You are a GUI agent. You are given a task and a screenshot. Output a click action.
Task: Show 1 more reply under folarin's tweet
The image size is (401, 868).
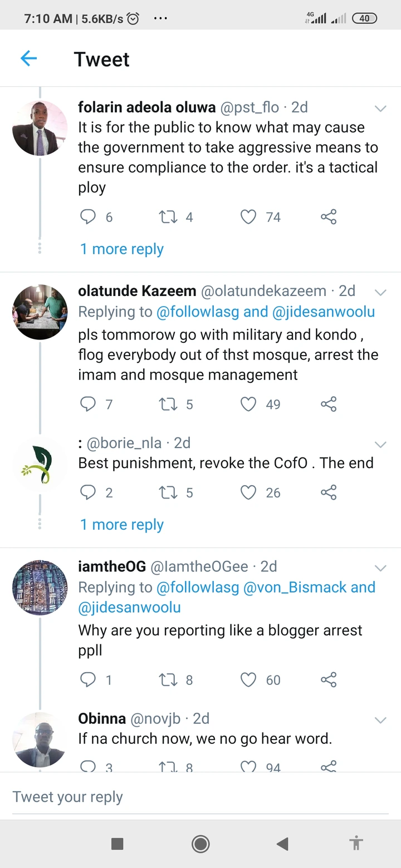click(x=122, y=249)
